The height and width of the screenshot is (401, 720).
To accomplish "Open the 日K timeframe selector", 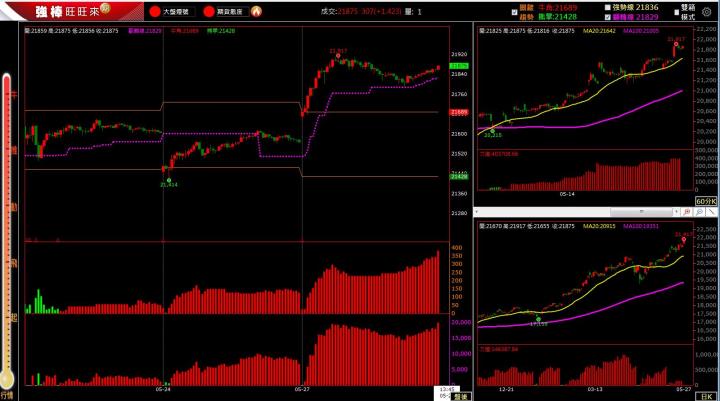I will 709,395.
